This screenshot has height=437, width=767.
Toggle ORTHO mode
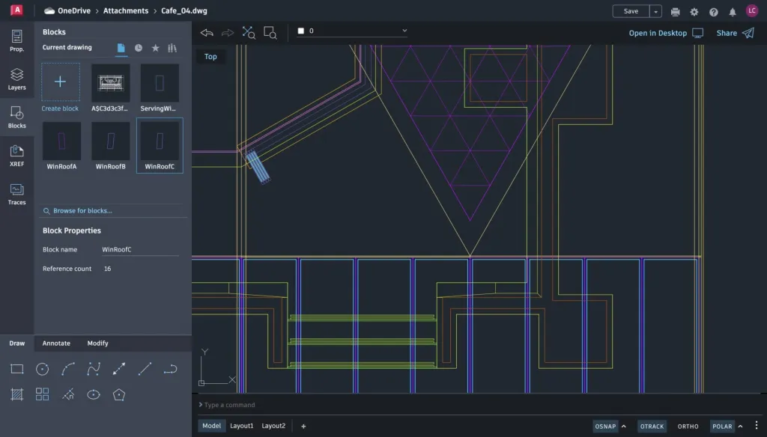click(x=687, y=426)
